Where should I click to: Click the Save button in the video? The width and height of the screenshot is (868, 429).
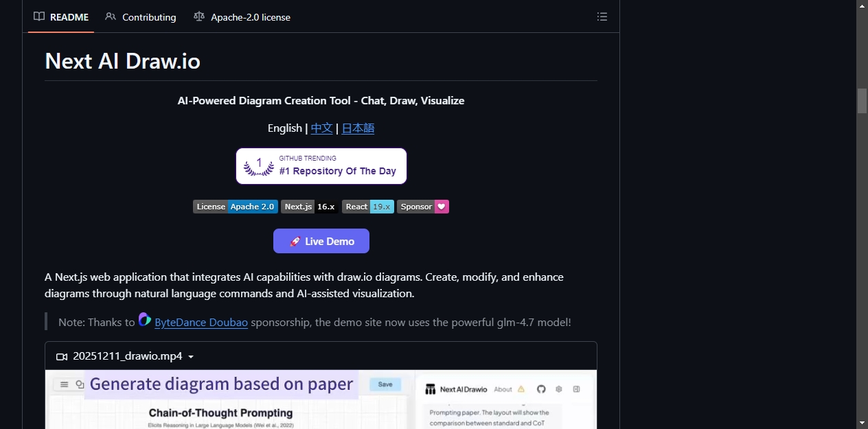coord(385,384)
